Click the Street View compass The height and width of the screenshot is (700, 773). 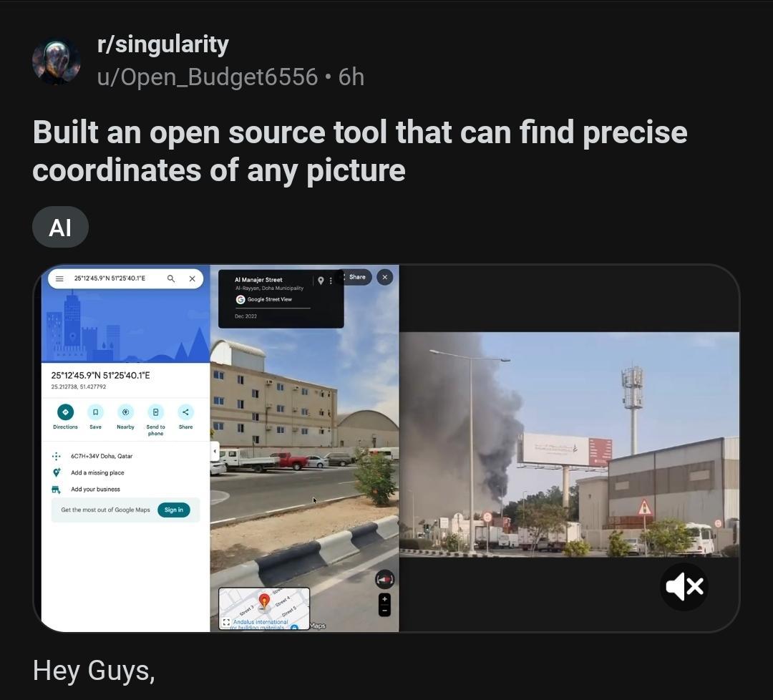click(384, 579)
